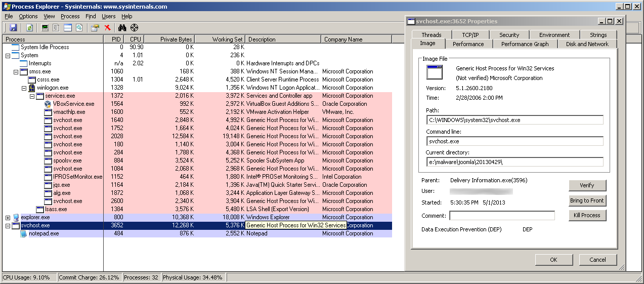This screenshot has height=284, width=644.
Task: Sort by the Private Bytes column header
Action: [x=169, y=39]
